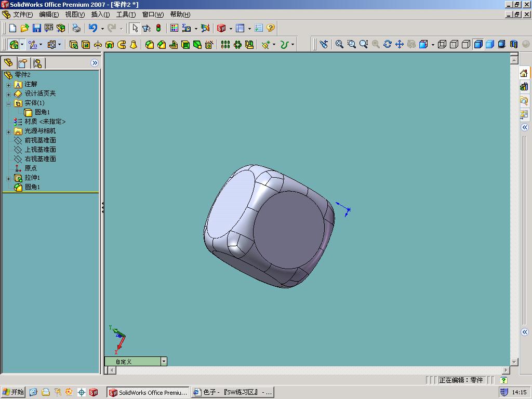Open the help question mark icon
This screenshot has height=399, width=532.
271,28
